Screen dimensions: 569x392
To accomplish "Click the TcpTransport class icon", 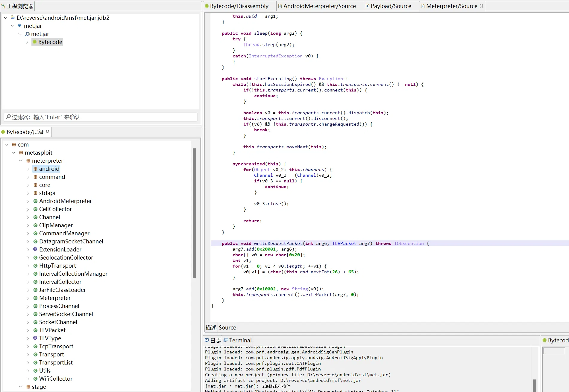I will pos(35,347).
